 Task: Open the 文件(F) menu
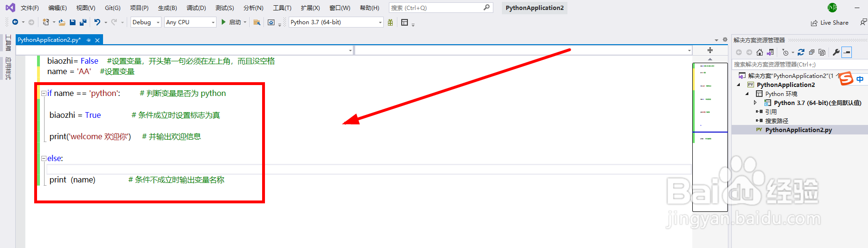[30, 8]
